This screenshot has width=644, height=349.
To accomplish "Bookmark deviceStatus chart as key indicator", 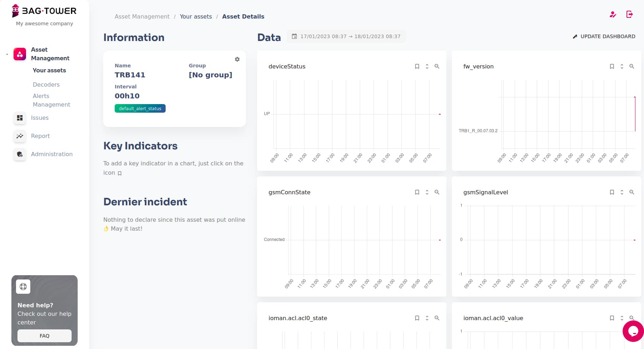I will (417, 66).
